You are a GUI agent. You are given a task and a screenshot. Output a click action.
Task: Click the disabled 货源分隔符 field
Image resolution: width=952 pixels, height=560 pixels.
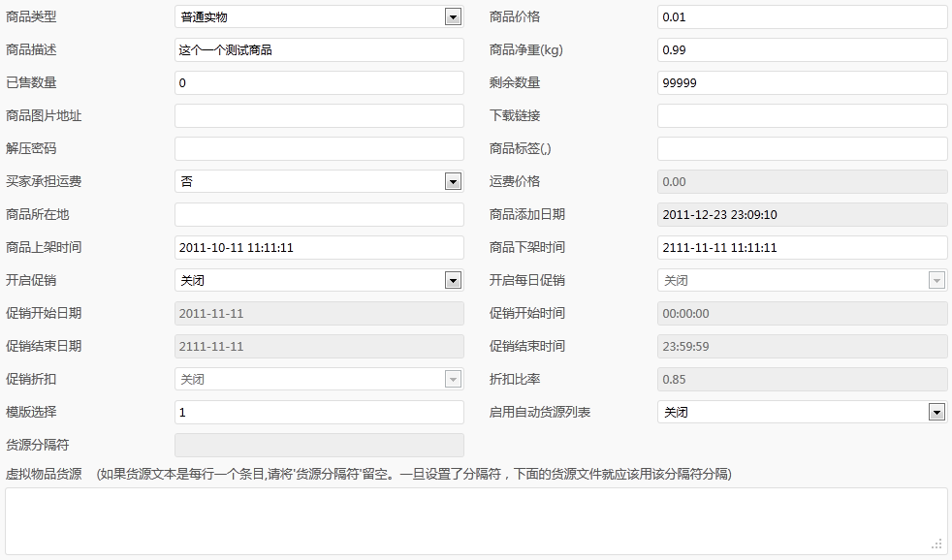click(x=319, y=445)
